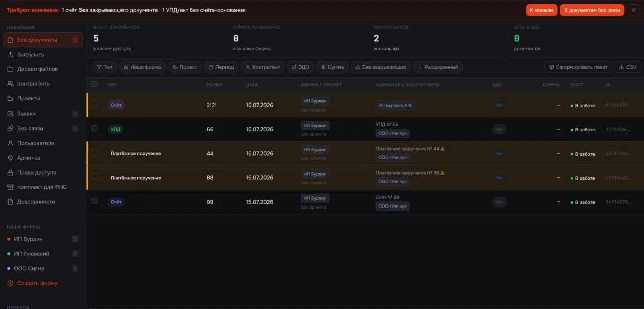This screenshot has width=644, height=309.
Task: Click the ИП Бурдин firm tag in row 44
Action: point(315,150)
